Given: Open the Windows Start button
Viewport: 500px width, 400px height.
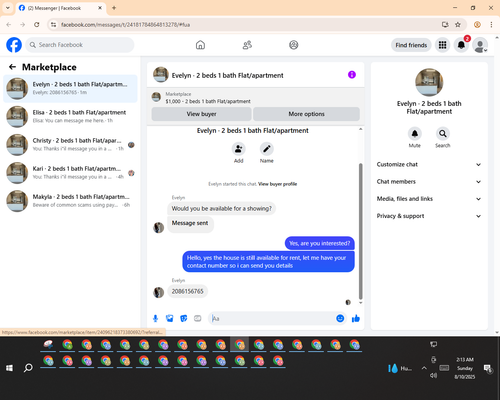Looking at the screenshot, I should (9, 368).
